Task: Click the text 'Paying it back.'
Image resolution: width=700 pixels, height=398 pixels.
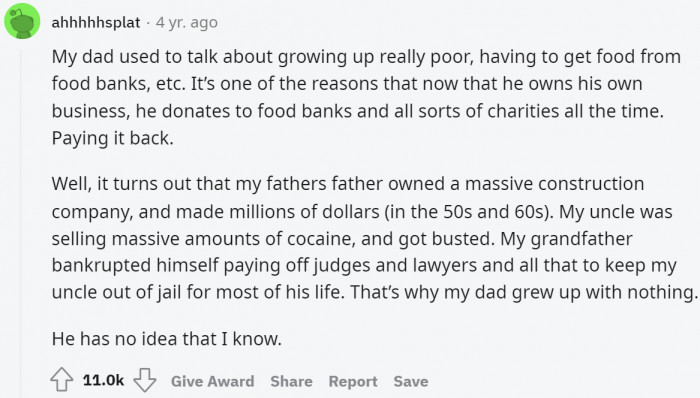Action: pyautogui.click(x=112, y=138)
